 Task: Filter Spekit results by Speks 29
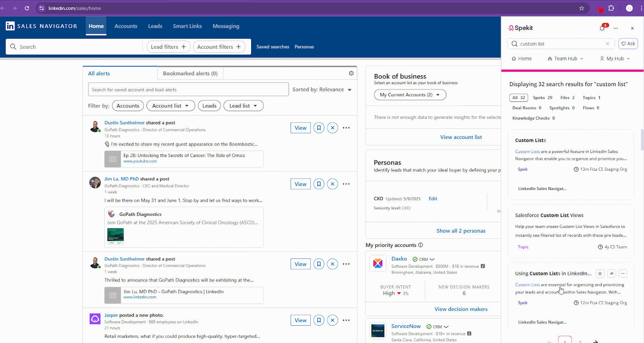click(543, 97)
